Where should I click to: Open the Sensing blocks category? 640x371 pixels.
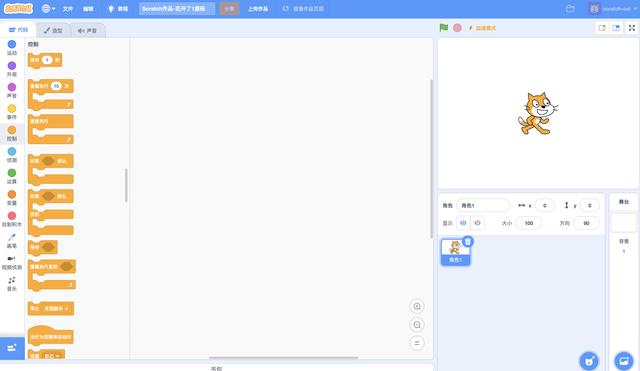[x=12, y=155]
